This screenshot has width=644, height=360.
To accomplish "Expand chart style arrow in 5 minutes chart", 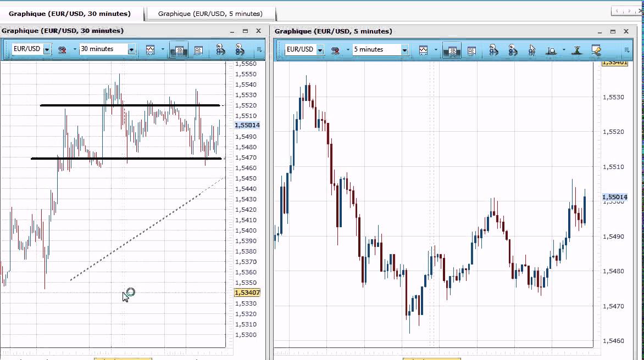I will 436,49.
